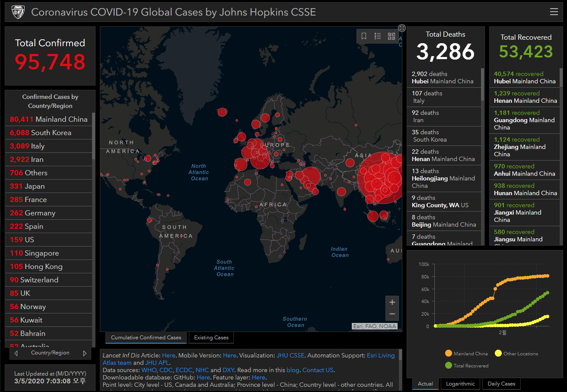This screenshot has width=567, height=392.
Task: Open the Lancet article Here link
Action: pos(169,355)
